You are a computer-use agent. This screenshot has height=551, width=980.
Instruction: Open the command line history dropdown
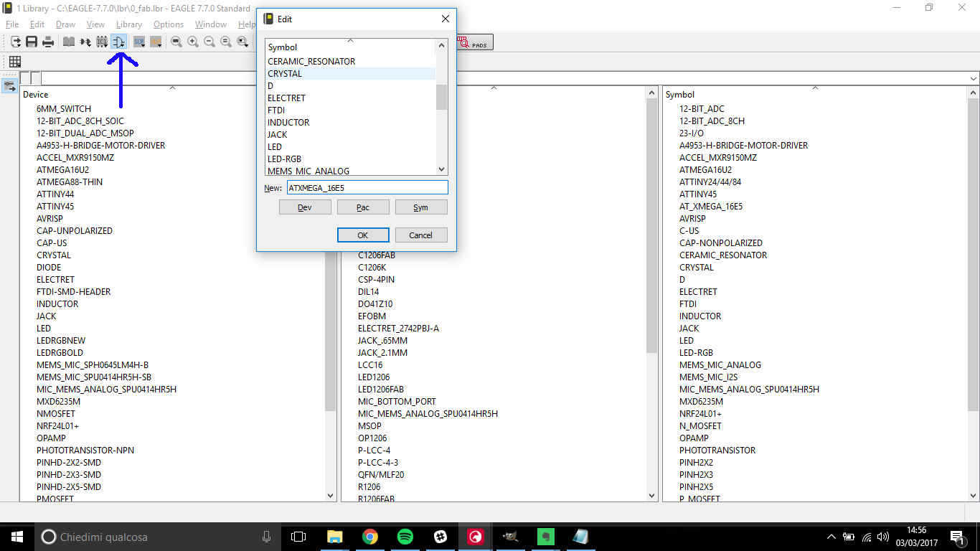pyautogui.click(x=974, y=78)
